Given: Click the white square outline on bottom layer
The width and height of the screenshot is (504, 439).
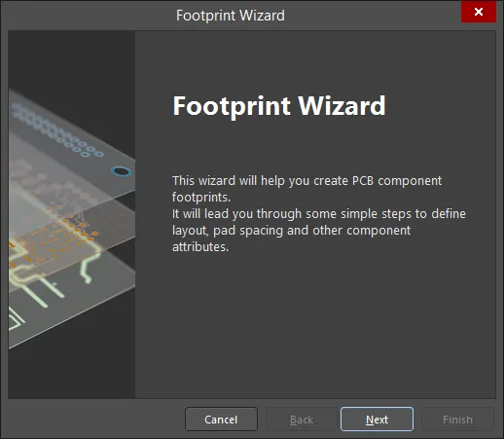Looking at the screenshot, I should tap(15, 319).
